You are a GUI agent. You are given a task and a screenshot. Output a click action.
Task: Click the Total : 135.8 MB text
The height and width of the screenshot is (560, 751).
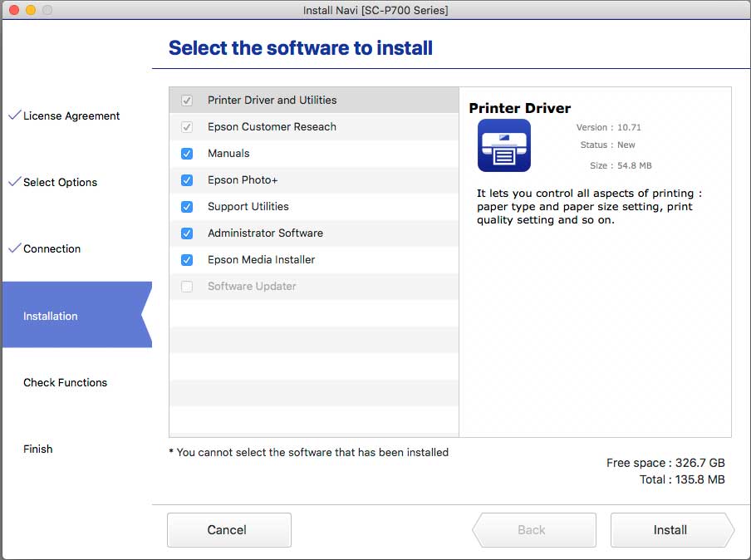[682, 479]
